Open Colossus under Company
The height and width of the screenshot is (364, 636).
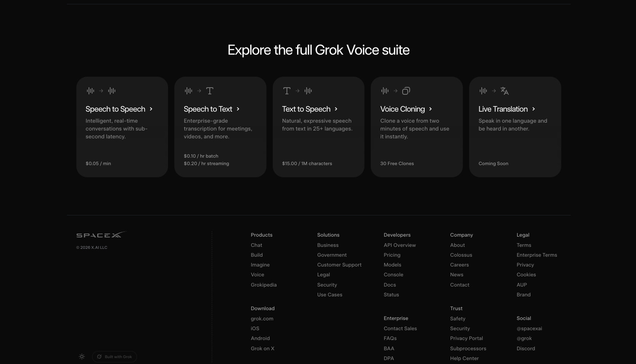click(461, 255)
